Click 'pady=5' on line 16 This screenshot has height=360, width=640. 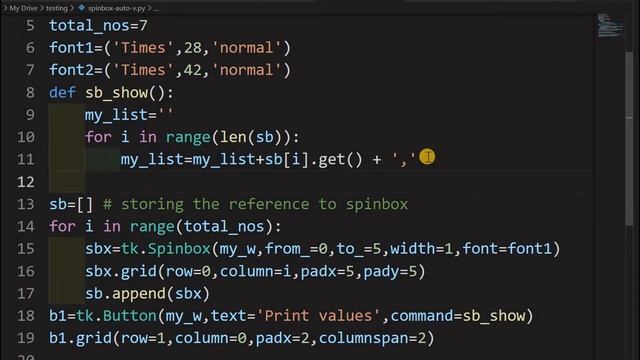pyautogui.click(x=390, y=271)
